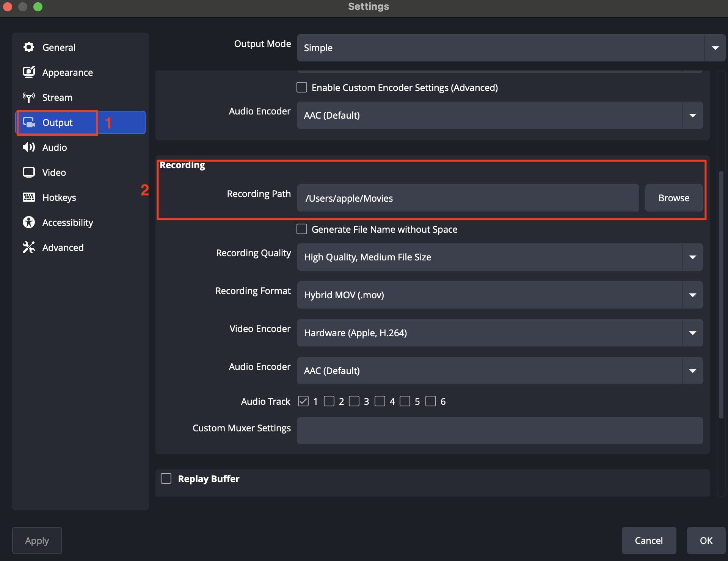Open the Output Mode dropdown
Viewport: 728px width, 561px height.
pyautogui.click(x=511, y=48)
